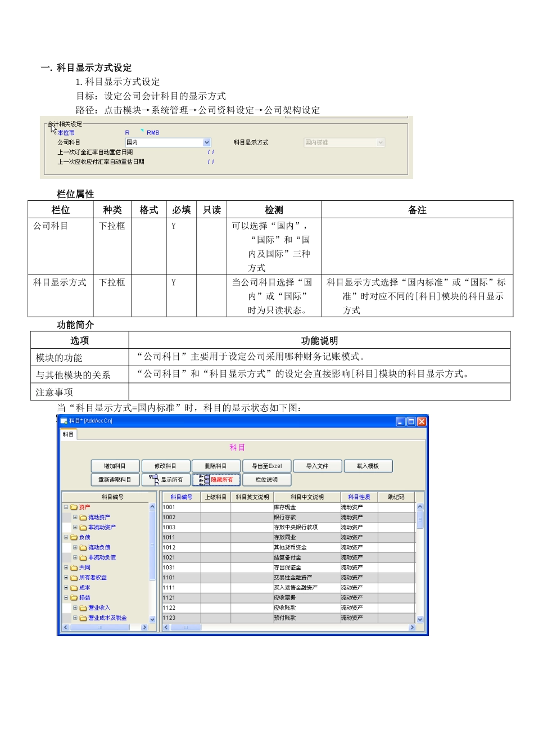The height and width of the screenshot is (756, 534).
Task: Click 上一次应收应付汇率自动重估日期 date field
Action: (x=211, y=162)
